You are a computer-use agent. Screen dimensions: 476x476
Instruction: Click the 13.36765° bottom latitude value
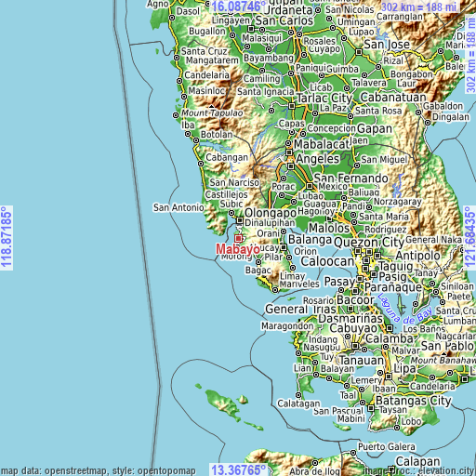coord(238,469)
